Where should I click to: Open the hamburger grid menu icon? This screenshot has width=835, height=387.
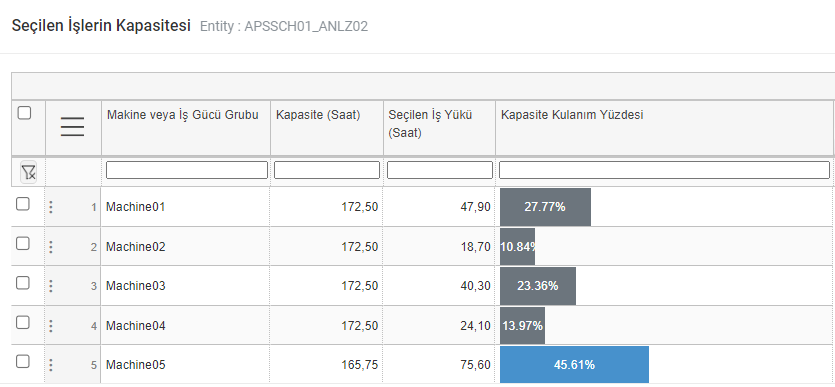tap(72, 127)
